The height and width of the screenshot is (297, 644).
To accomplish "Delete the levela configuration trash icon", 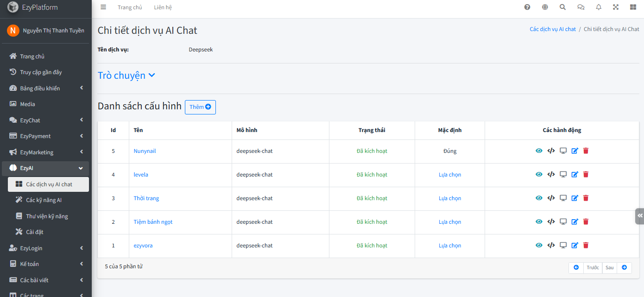I will coord(586,174).
